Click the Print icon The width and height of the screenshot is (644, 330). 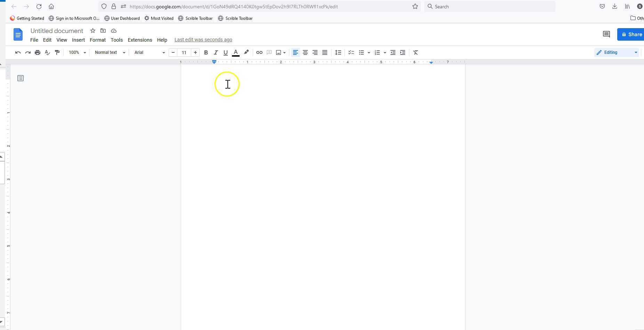tap(38, 52)
